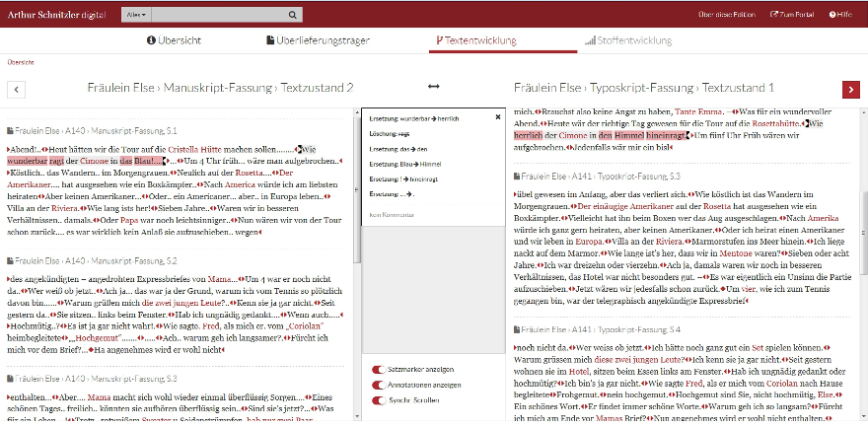Go to next text state with red chevron
The image size is (868, 428).
coord(851,89)
